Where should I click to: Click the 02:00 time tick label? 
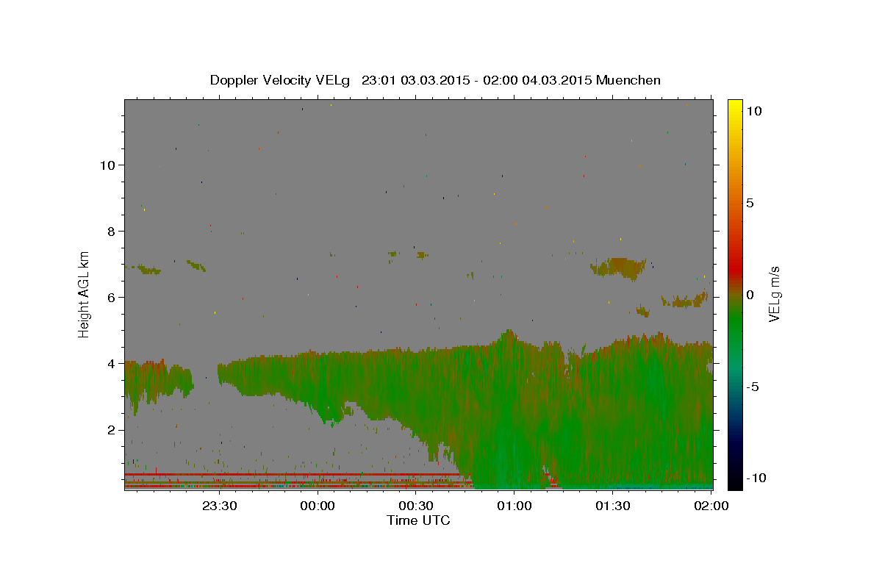click(x=711, y=506)
